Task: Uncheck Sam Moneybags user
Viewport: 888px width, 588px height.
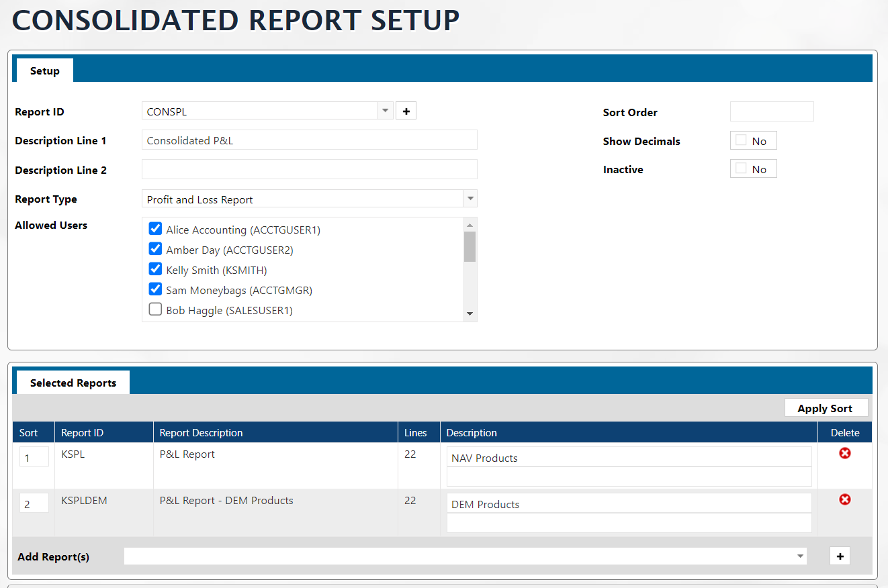Action: click(155, 289)
